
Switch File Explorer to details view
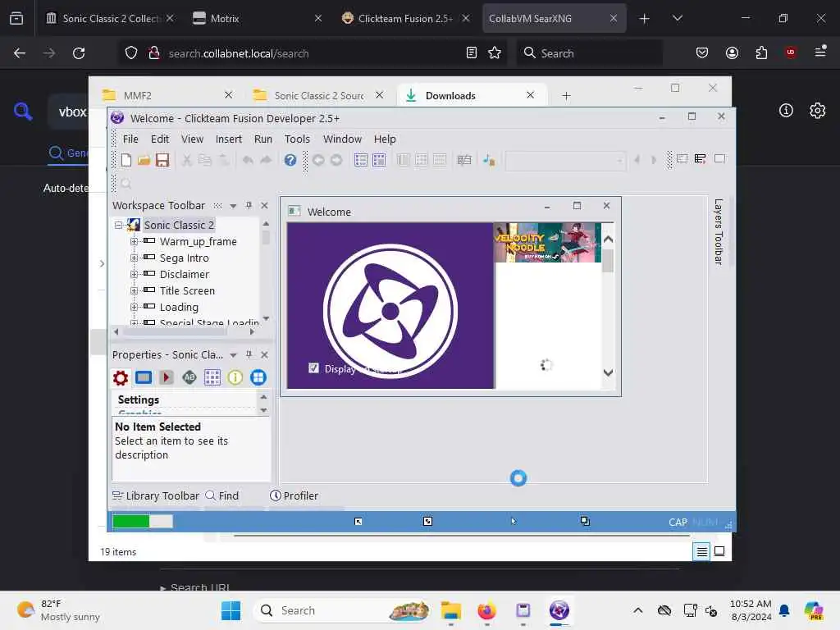pyautogui.click(x=702, y=551)
